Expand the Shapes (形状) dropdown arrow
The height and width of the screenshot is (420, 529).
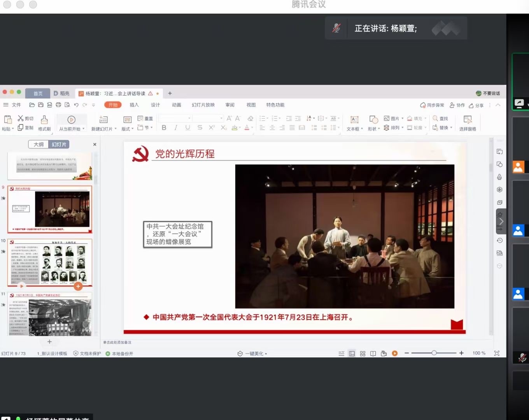point(379,129)
